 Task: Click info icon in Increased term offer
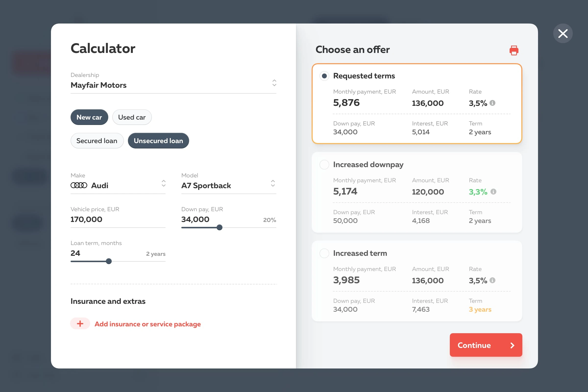[x=492, y=280]
